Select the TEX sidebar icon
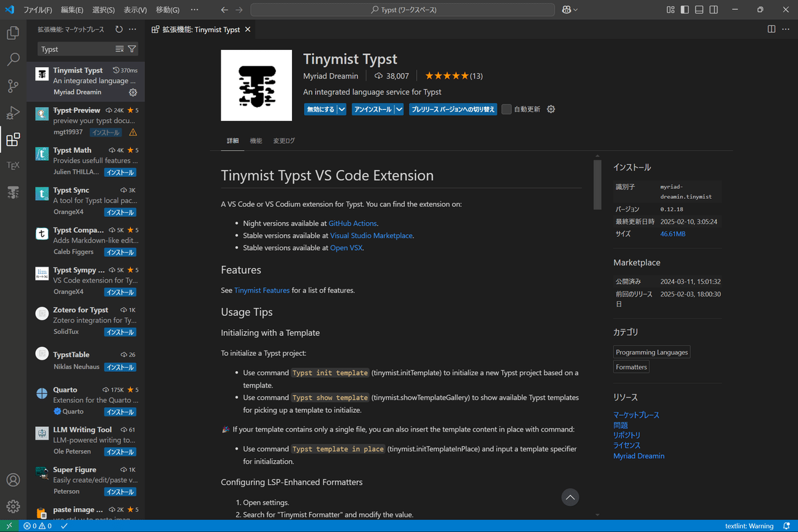Viewport: 798px width, 532px height. [13, 166]
